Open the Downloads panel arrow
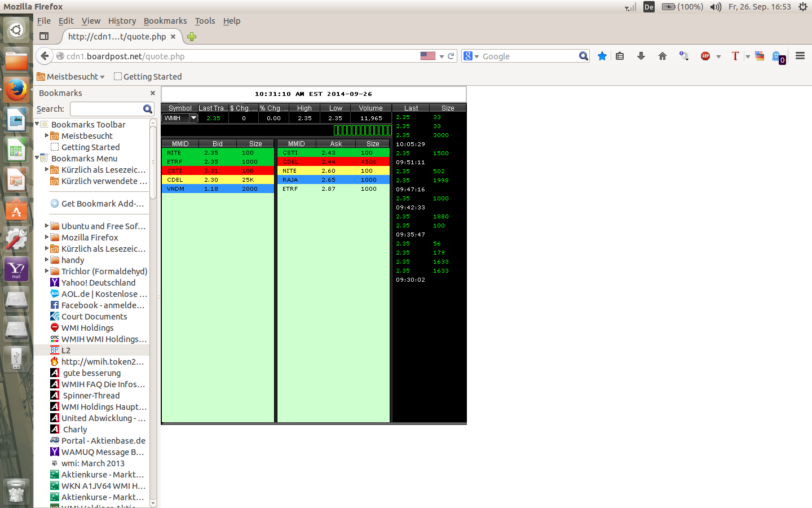This screenshot has width=812, height=508. pos(641,56)
